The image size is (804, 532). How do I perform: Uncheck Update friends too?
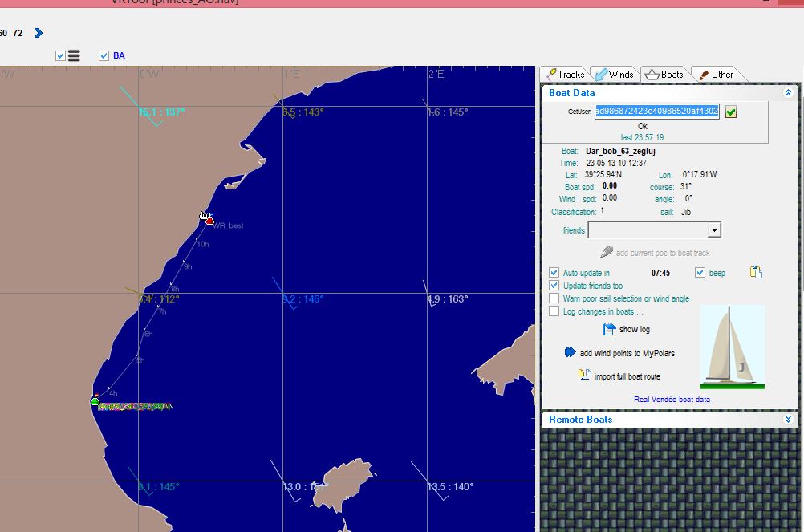[554, 285]
